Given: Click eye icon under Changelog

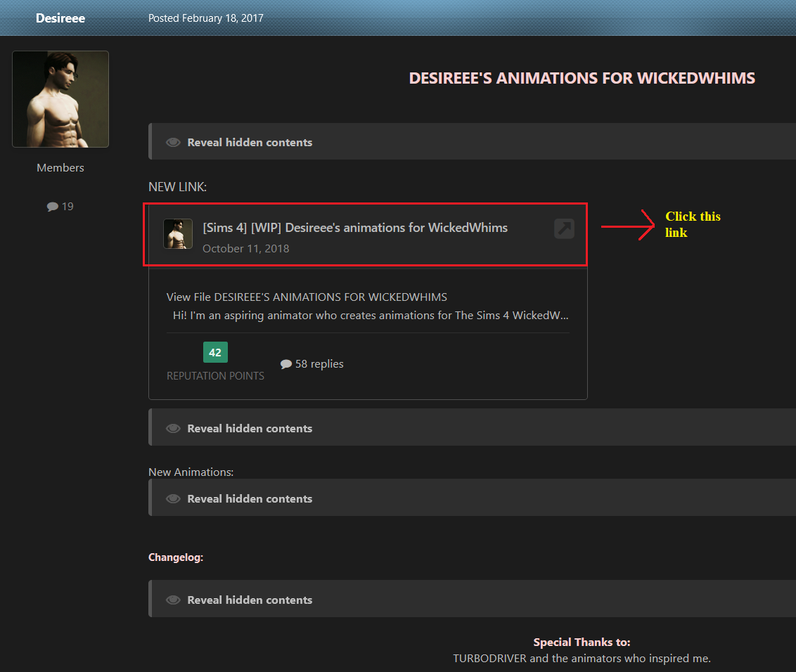Looking at the screenshot, I should [173, 600].
